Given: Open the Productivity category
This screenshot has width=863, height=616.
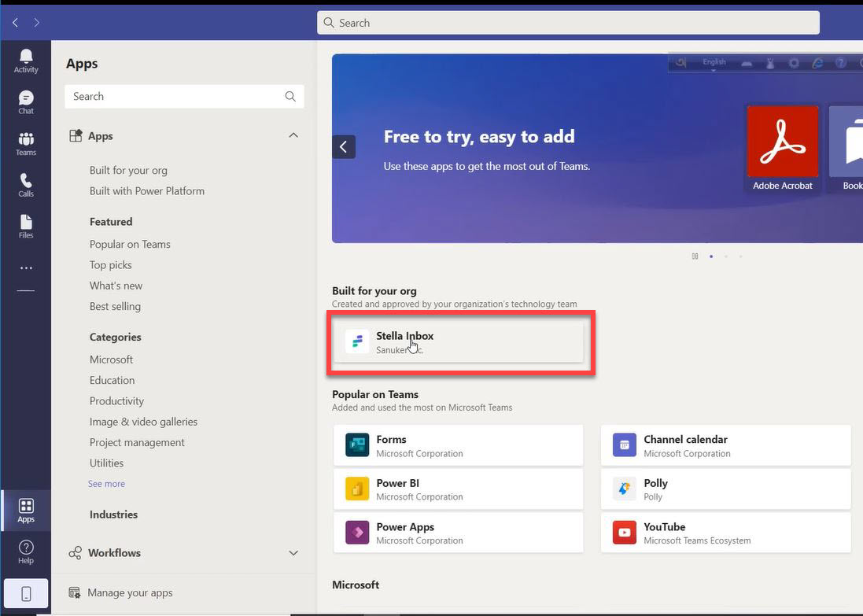Looking at the screenshot, I should click(x=116, y=401).
